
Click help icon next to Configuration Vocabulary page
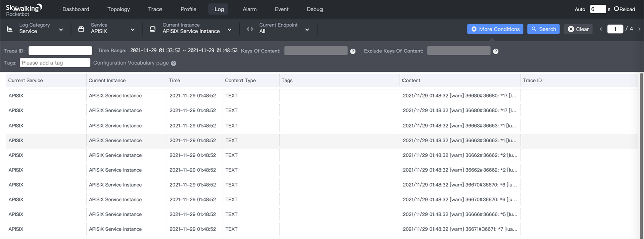tap(174, 63)
